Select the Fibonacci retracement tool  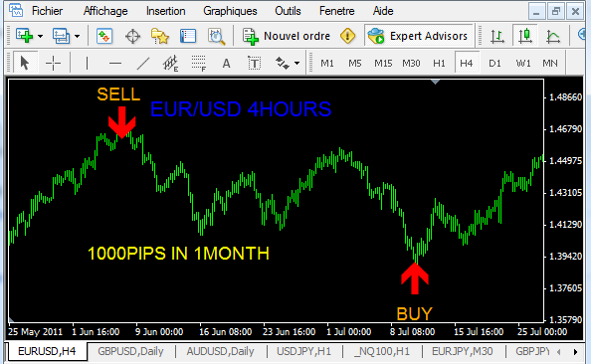[x=199, y=63]
